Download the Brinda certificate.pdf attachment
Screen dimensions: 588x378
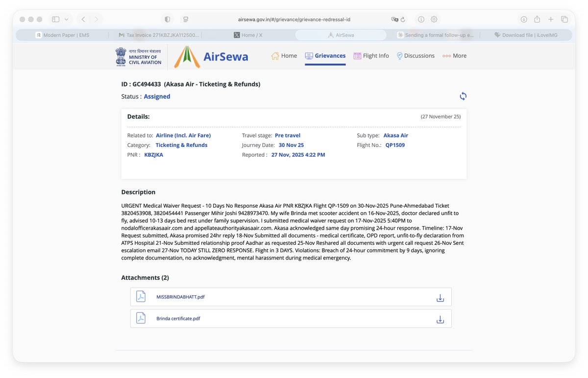pyautogui.click(x=440, y=319)
